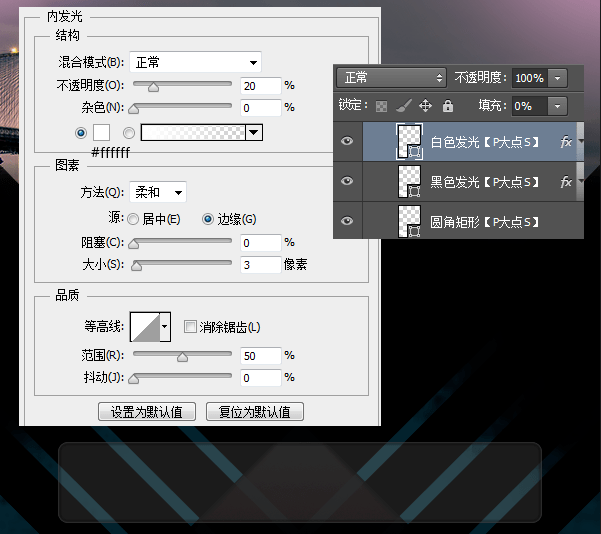Click the 抖动(J) value field
This screenshot has height=534, width=601.
(261, 378)
